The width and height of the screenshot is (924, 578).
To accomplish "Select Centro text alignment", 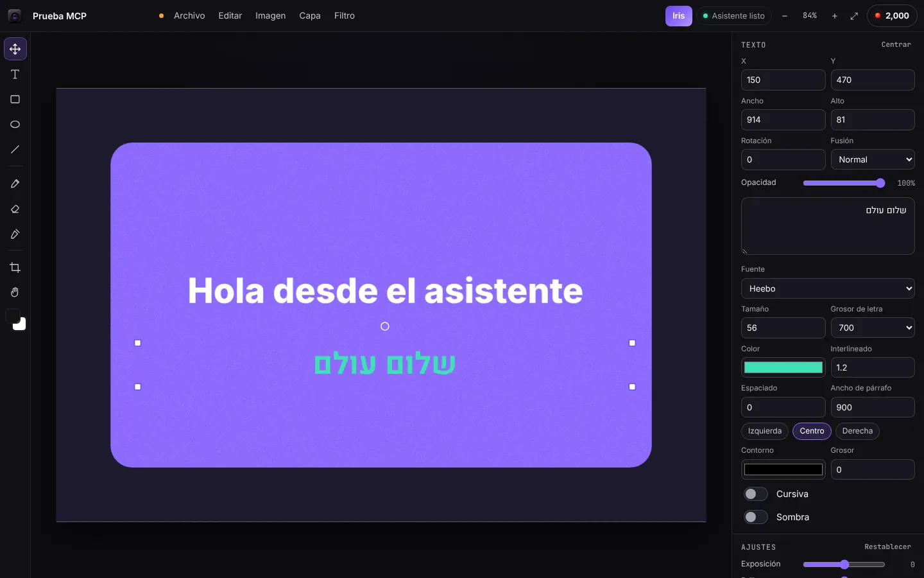I will point(812,431).
